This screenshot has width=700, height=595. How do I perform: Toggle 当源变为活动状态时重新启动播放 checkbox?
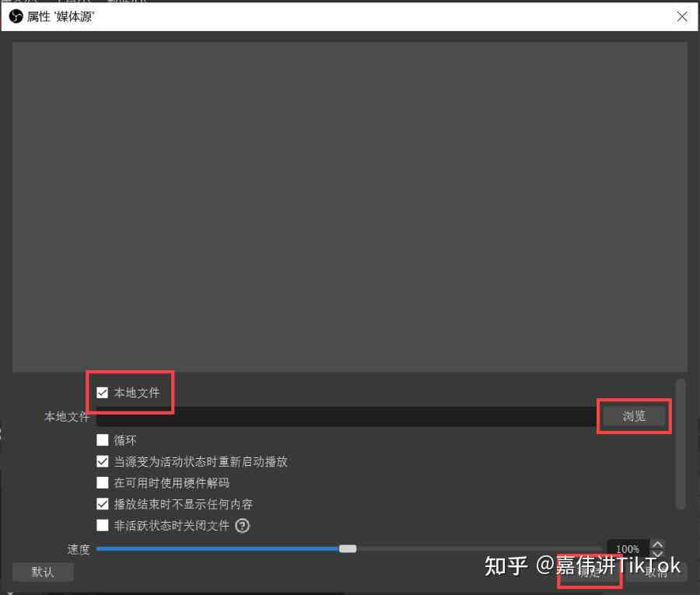102,461
